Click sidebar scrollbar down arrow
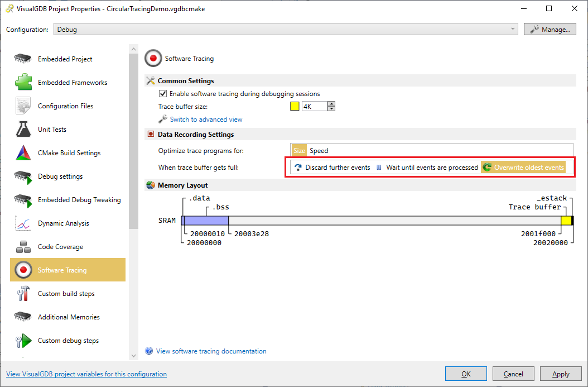The height and width of the screenshot is (387, 588). click(133, 356)
